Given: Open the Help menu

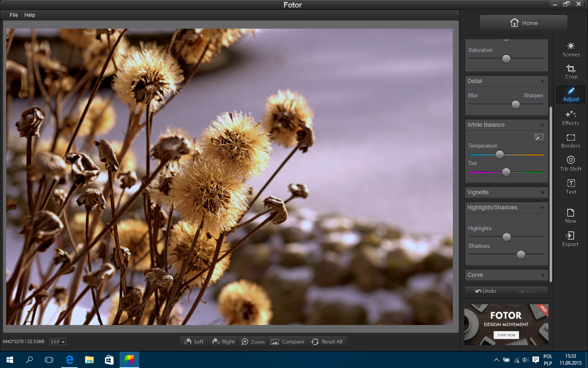Looking at the screenshot, I should [x=30, y=15].
